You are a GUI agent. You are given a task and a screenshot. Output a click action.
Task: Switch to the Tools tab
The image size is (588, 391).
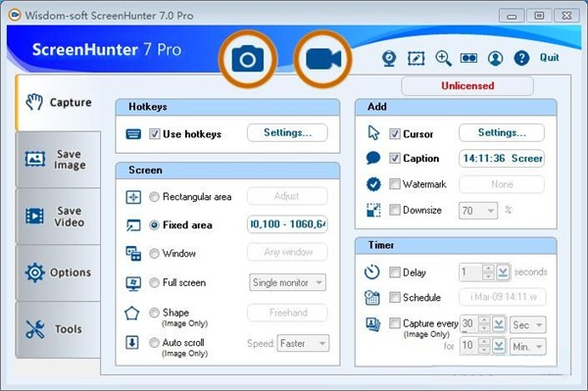point(58,329)
